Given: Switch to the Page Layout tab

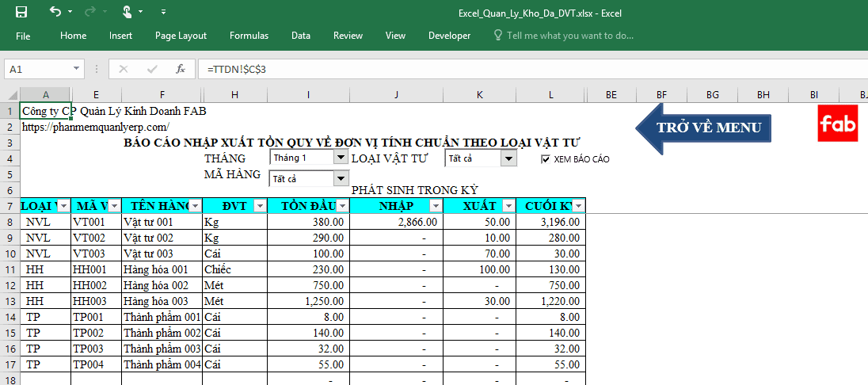Looking at the screenshot, I should click(x=181, y=36).
